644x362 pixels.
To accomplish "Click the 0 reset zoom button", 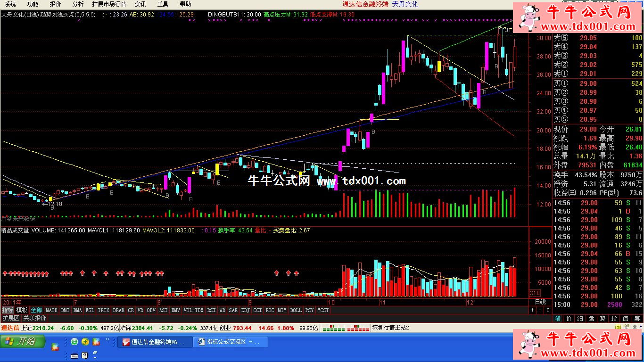I will (x=547, y=310).
